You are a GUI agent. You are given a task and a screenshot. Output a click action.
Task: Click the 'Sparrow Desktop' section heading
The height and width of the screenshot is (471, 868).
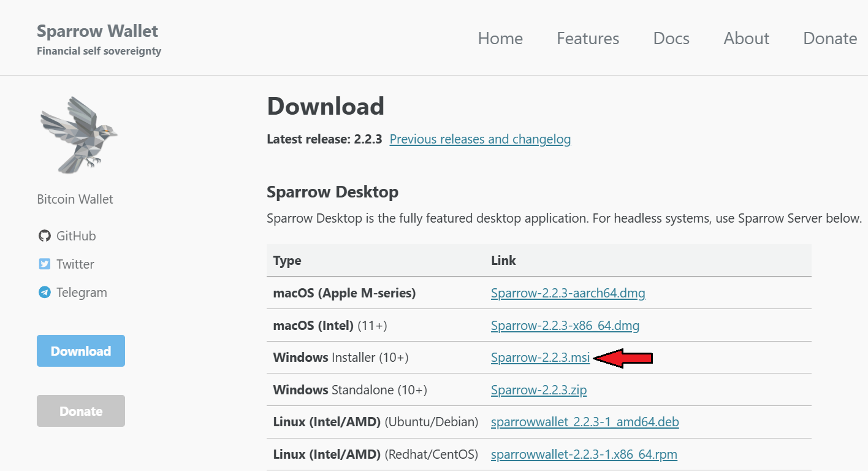tap(332, 192)
